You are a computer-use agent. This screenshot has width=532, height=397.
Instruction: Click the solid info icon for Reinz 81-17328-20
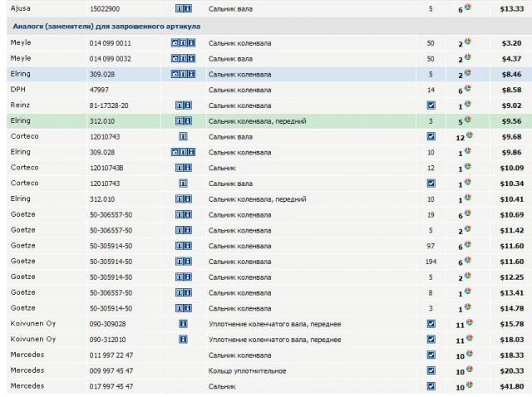(188, 105)
